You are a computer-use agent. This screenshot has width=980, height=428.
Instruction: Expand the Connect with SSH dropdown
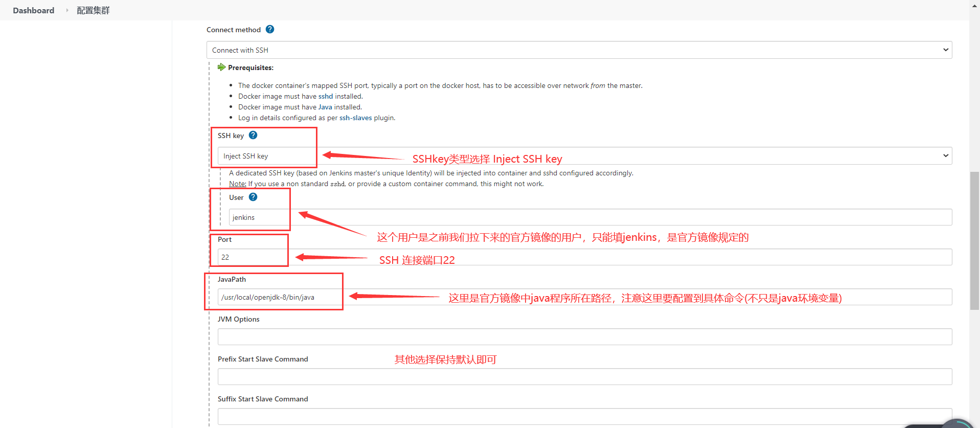(579, 50)
